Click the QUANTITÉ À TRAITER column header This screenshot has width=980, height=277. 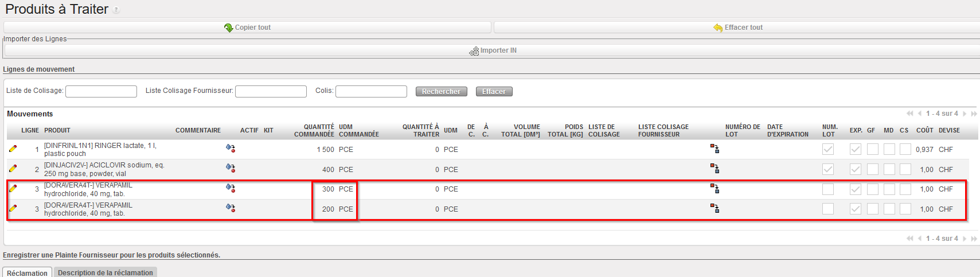421,131
